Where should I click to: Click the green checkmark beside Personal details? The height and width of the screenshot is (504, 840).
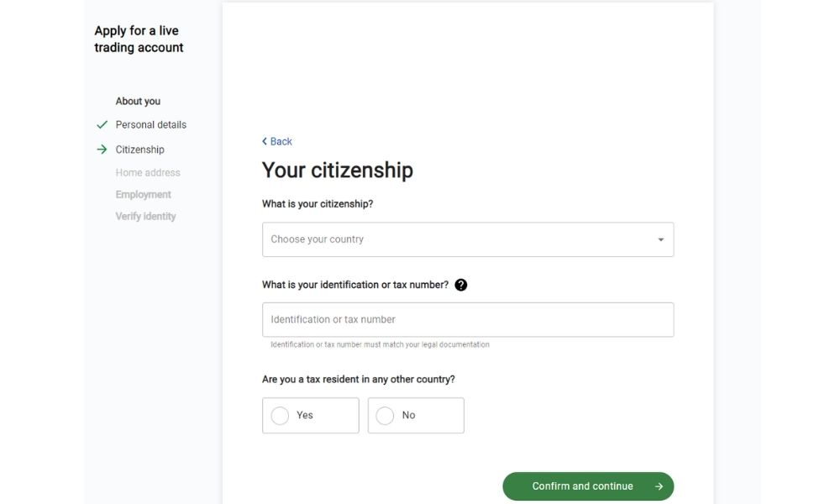tap(102, 124)
